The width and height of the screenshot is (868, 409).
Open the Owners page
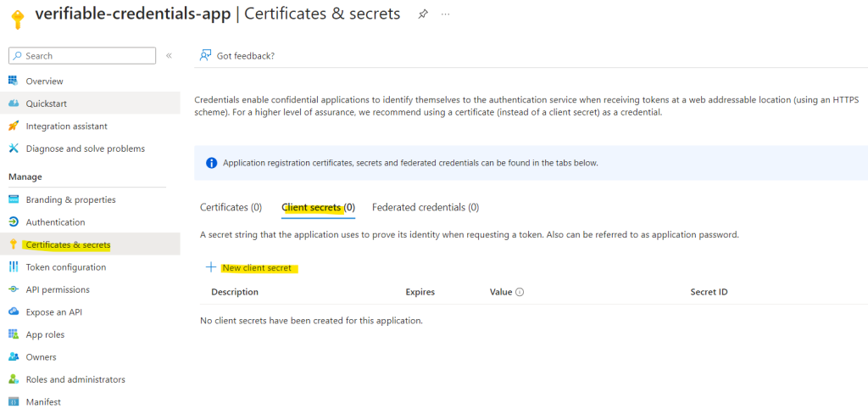tap(41, 357)
